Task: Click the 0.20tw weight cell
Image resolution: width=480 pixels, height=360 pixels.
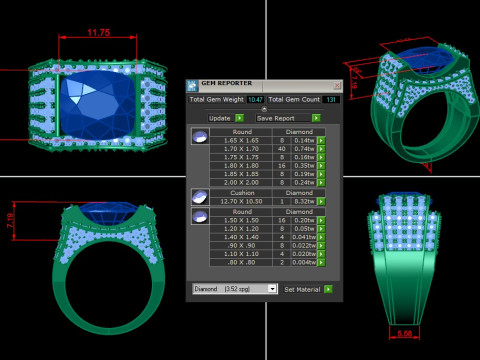Action: point(304,220)
